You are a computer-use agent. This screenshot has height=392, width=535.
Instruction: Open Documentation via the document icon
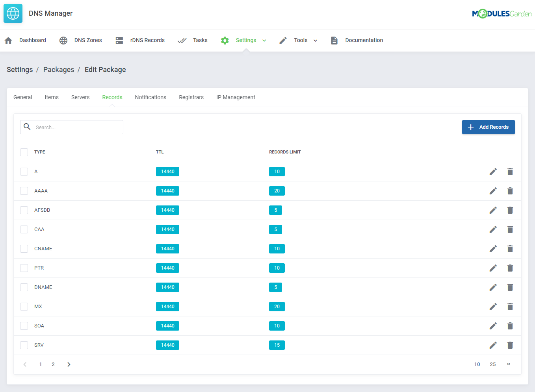point(334,40)
